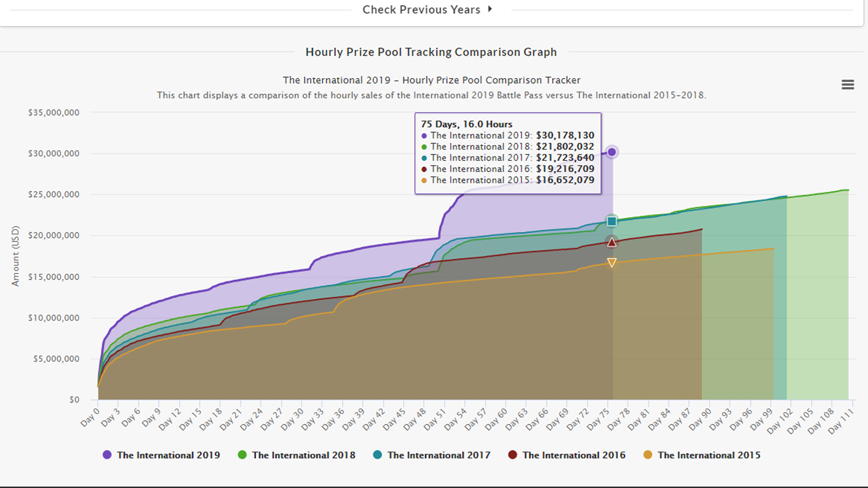Click the purple 2019 data point marker
Image resolution: width=868 pixels, height=488 pixels.
tap(612, 152)
